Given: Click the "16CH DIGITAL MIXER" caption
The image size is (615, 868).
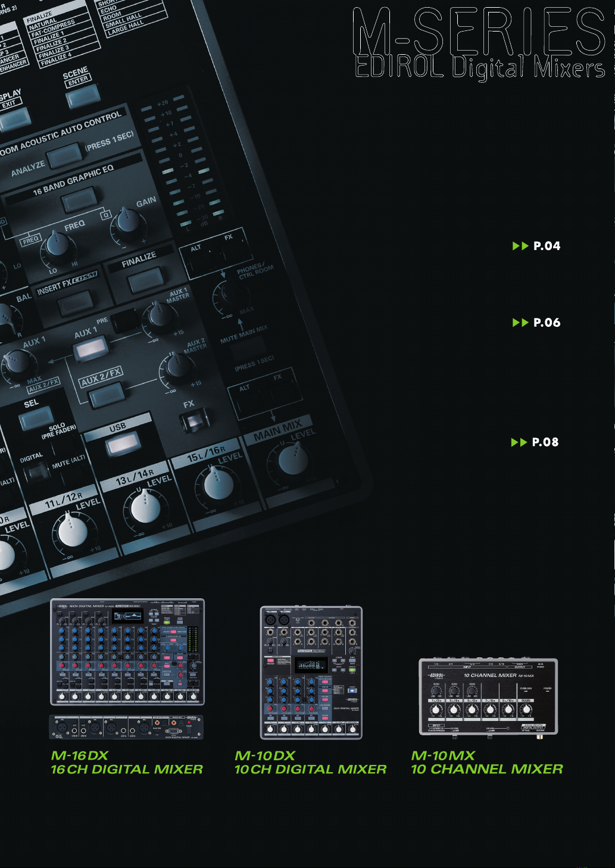Looking at the screenshot, I should 127,769.
